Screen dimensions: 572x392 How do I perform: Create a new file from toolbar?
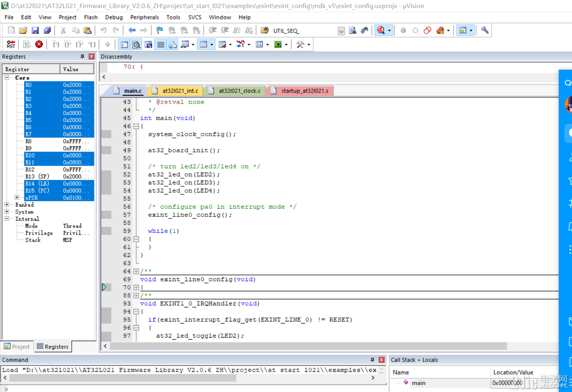click(x=11, y=30)
